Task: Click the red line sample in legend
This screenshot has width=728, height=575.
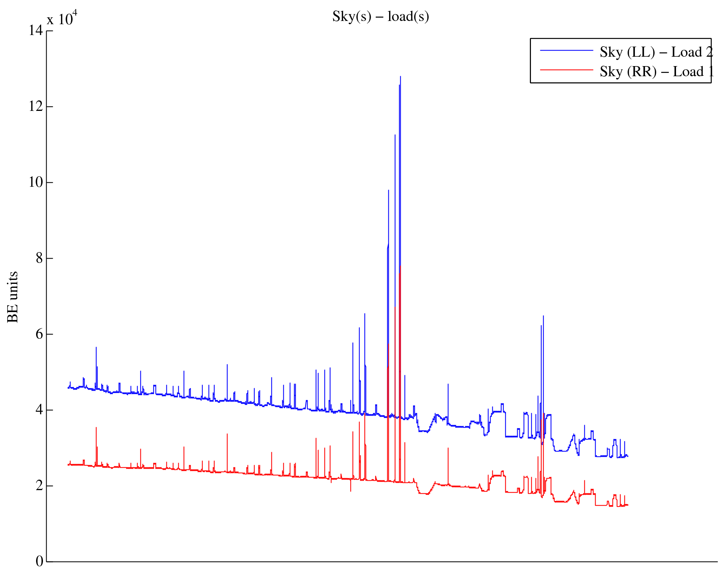Action: coord(566,70)
